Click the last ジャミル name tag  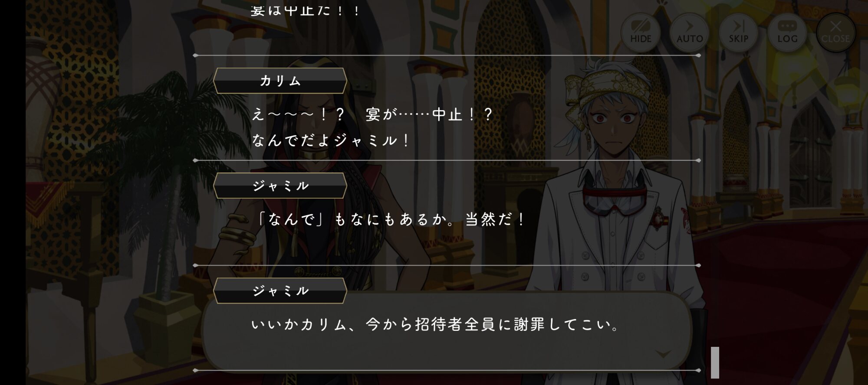(280, 290)
